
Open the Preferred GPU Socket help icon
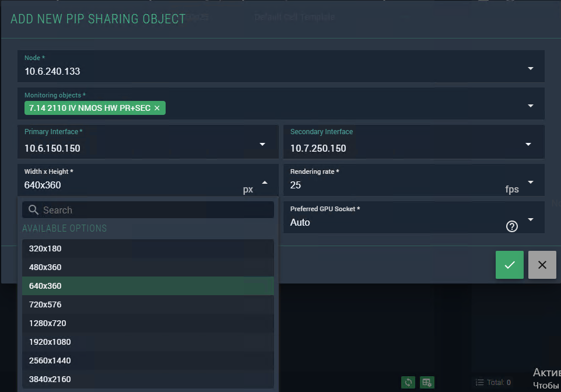(x=512, y=226)
